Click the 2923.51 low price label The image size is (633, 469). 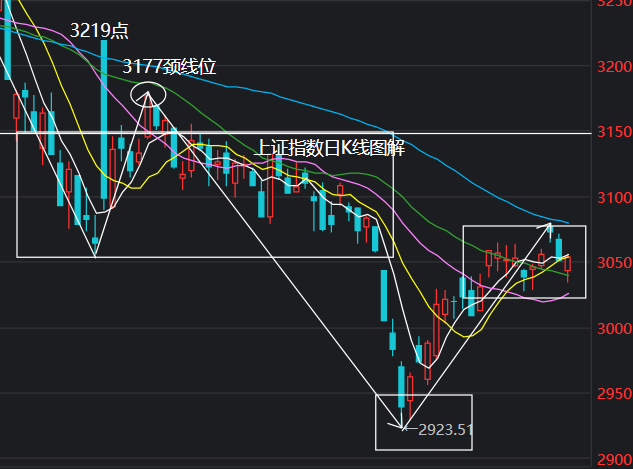coord(445,430)
